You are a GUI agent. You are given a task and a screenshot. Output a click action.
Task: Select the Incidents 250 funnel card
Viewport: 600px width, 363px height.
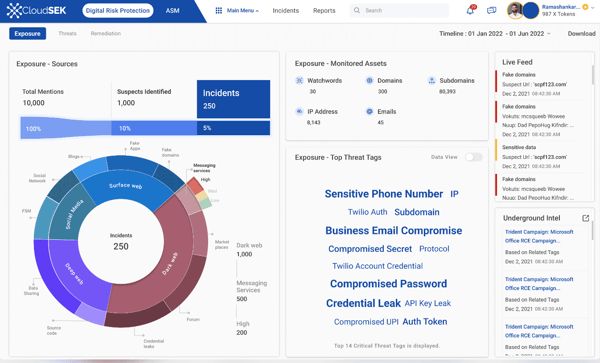[233, 99]
